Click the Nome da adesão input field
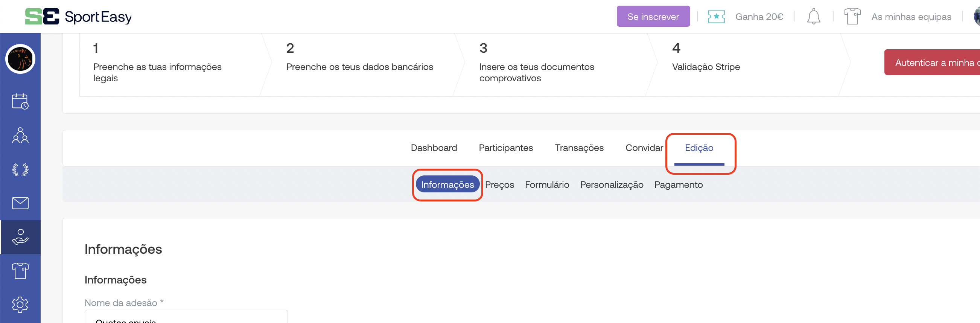980x323 pixels. click(186, 318)
